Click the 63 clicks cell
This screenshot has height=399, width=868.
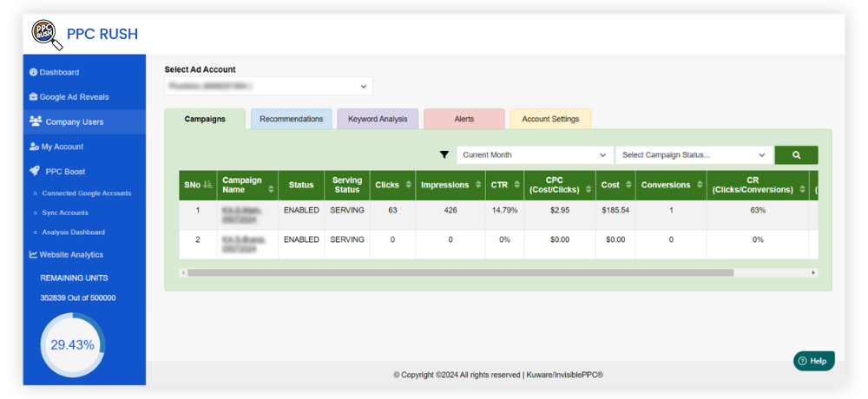coord(392,211)
